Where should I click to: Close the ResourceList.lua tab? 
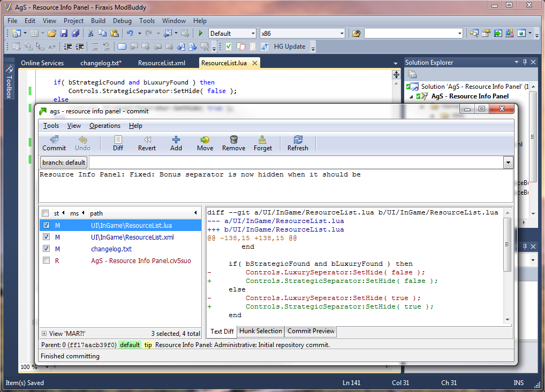pyautogui.click(x=255, y=63)
